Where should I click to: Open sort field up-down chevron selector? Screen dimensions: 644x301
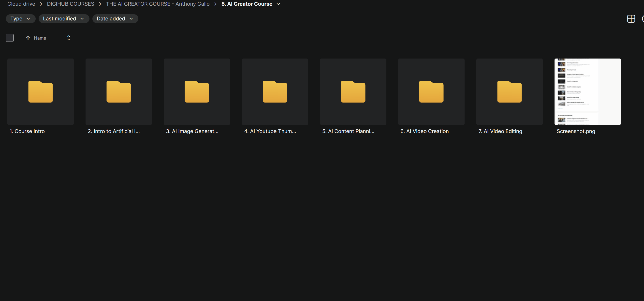point(69,38)
